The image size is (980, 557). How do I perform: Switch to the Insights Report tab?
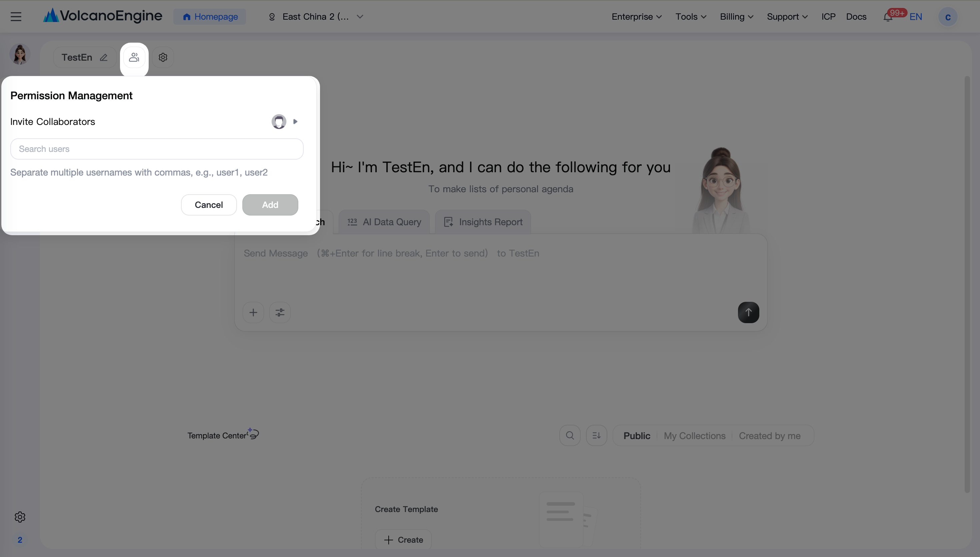point(483,222)
